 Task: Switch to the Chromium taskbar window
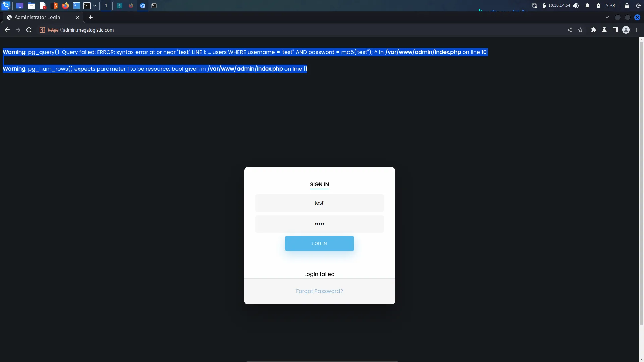point(143,6)
